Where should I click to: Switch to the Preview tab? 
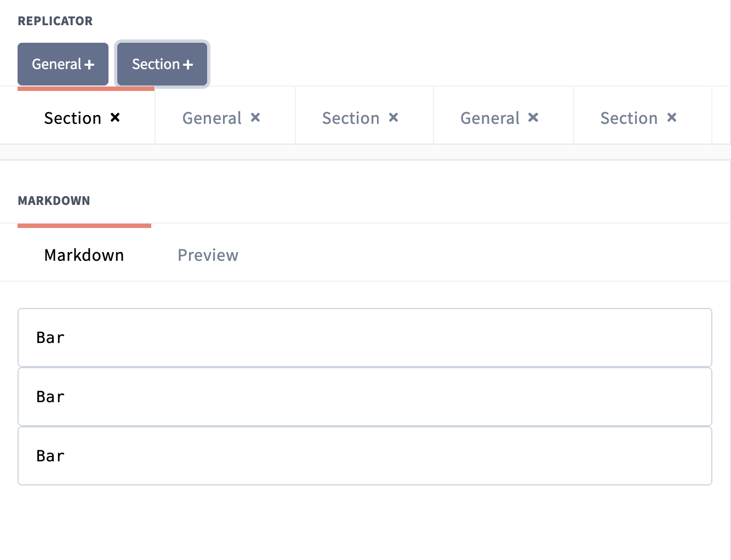(208, 255)
